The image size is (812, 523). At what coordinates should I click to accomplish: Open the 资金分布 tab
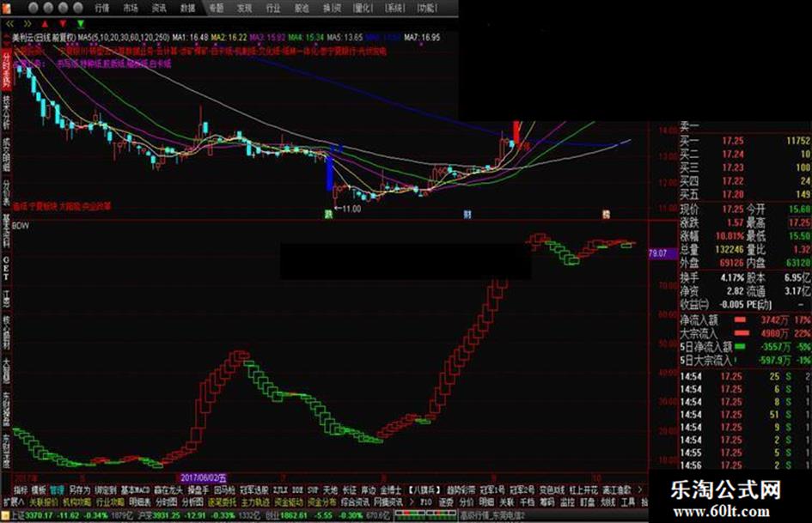click(x=321, y=502)
